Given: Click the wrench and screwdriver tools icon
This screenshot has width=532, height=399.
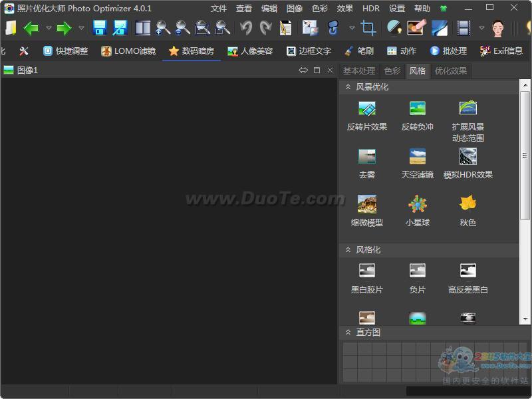Looking at the screenshot, I should click(24, 51).
